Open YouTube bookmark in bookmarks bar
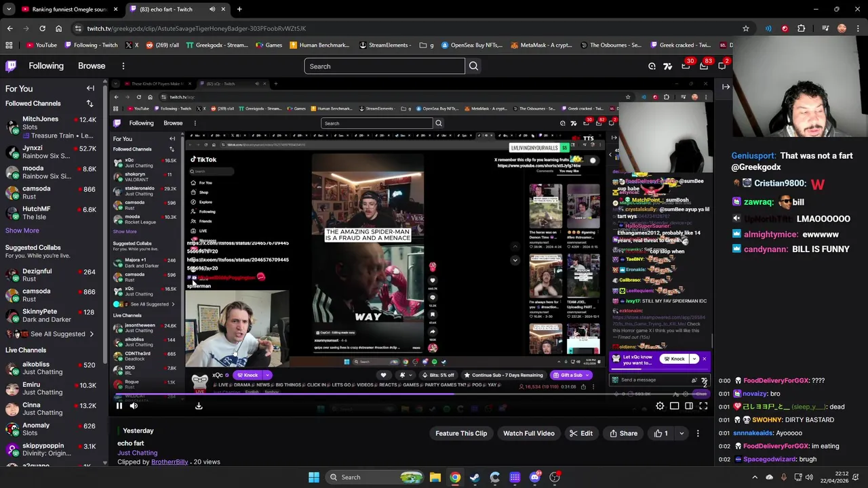868x488 pixels. coord(41,45)
